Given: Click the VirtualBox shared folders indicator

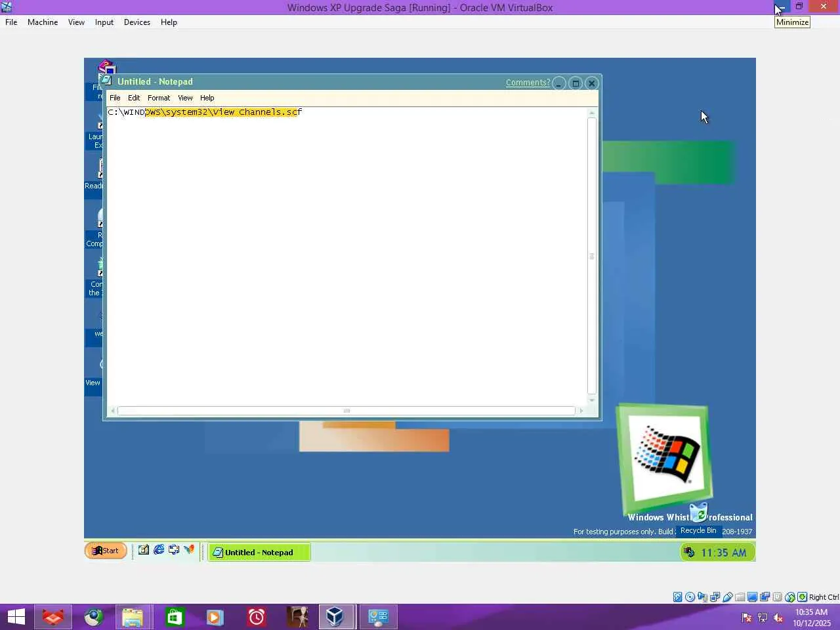Looking at the screenshot, I should tap(740, 597).
